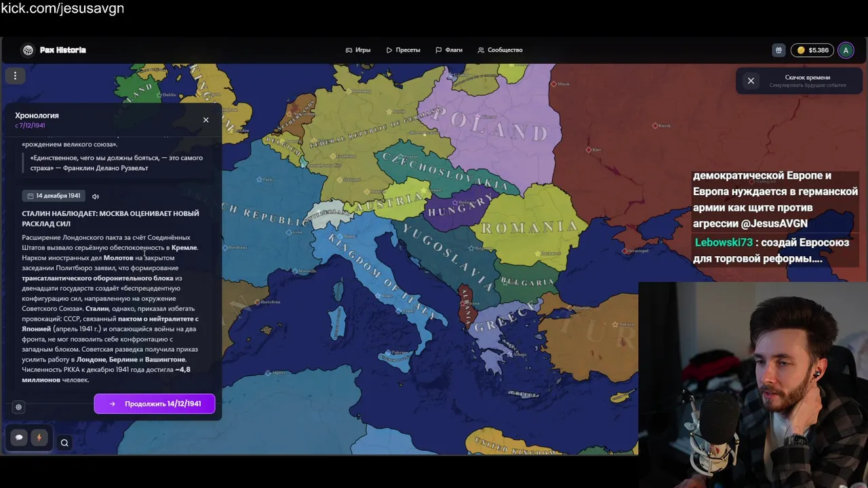Viewport: 868px width, 488px height.
Task: Open the chat bubble tool
Action: click(x=19, y=438)
